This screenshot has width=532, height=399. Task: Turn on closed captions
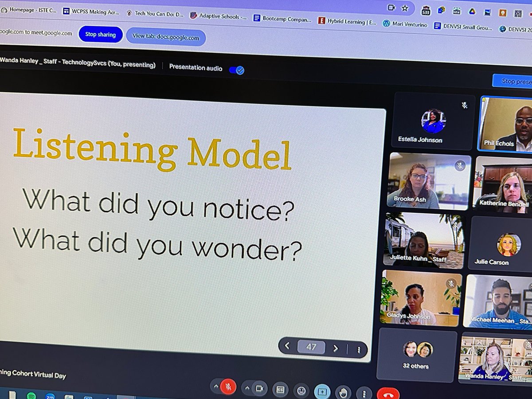click(x=280, y=390)
